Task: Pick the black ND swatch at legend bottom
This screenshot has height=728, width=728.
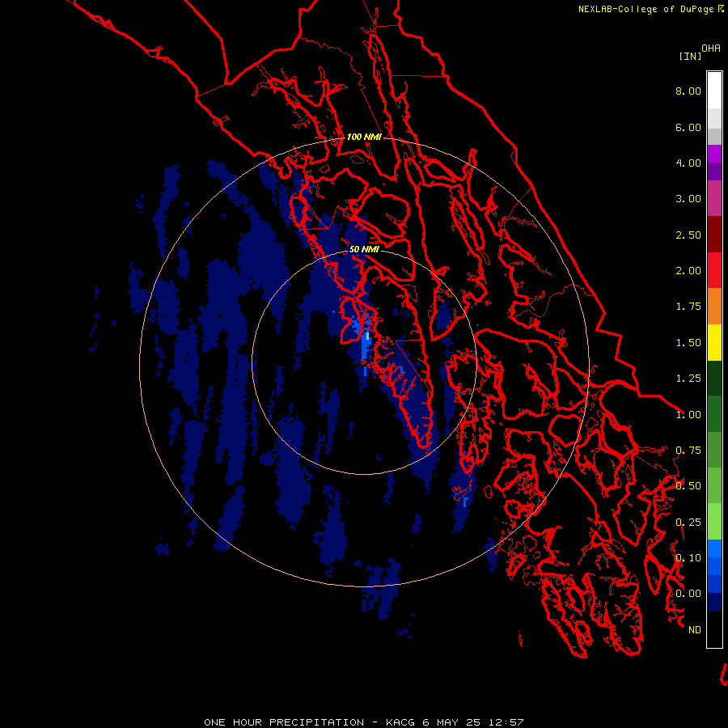Action: pos(714,629)
